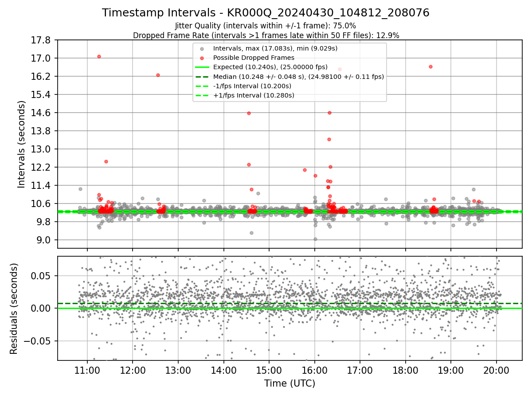Click x-axis tick label '18:00'
The image size is (532, 399).
point(405,370)
